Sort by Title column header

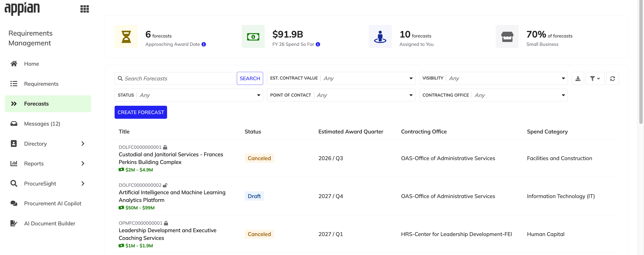[124, 132]
